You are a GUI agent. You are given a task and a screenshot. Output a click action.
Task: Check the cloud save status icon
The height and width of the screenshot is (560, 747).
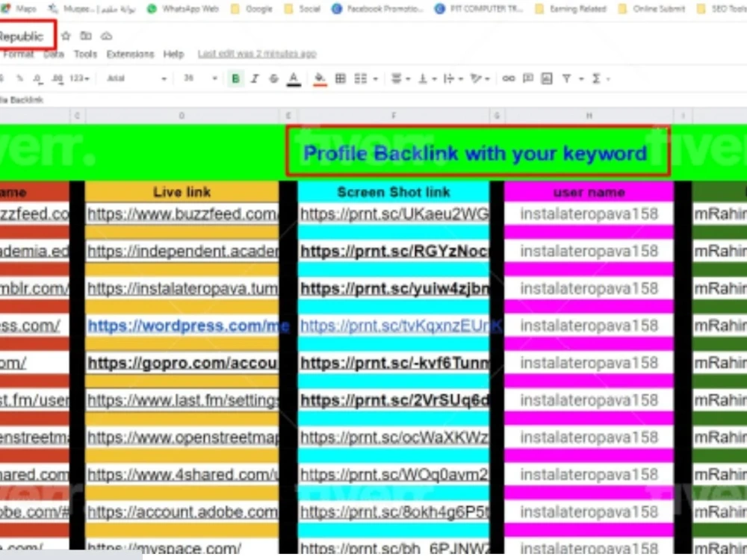(107, 36)
